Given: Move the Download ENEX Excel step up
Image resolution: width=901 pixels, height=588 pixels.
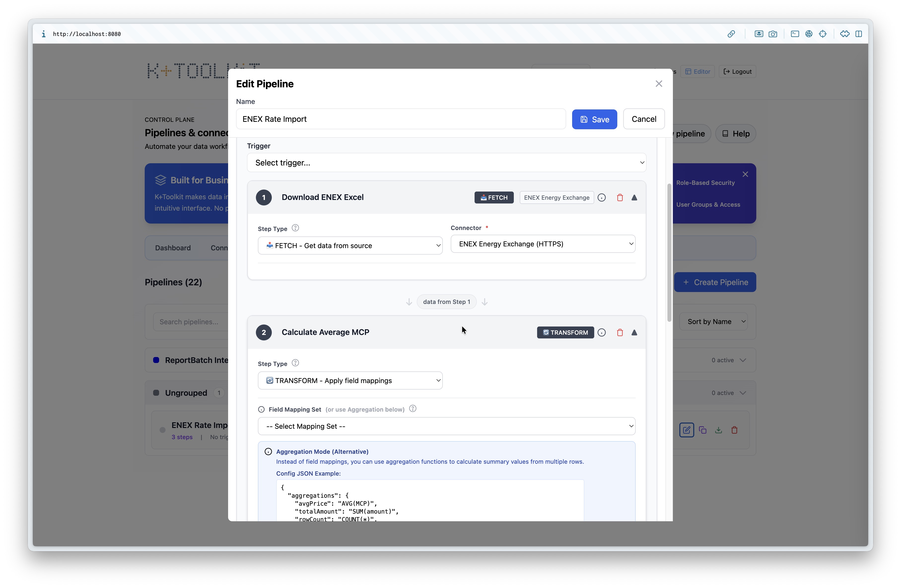Looking at the screenshot, I should pos(634,197).
